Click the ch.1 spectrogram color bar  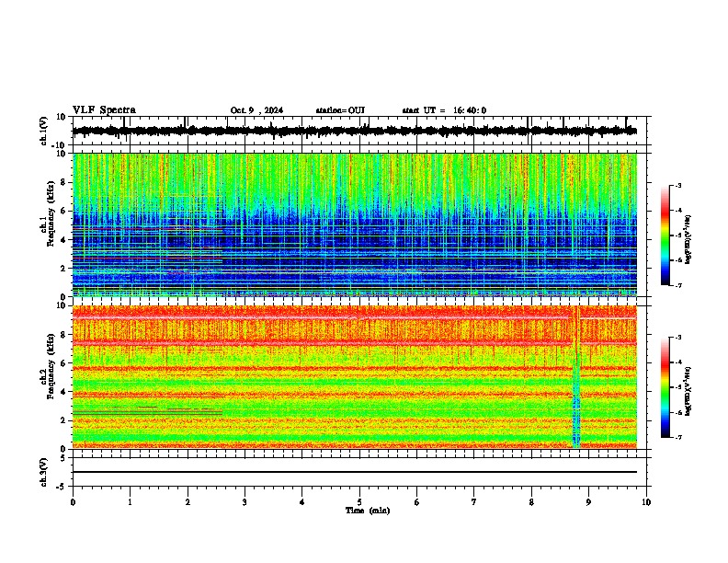click(665, 236)
